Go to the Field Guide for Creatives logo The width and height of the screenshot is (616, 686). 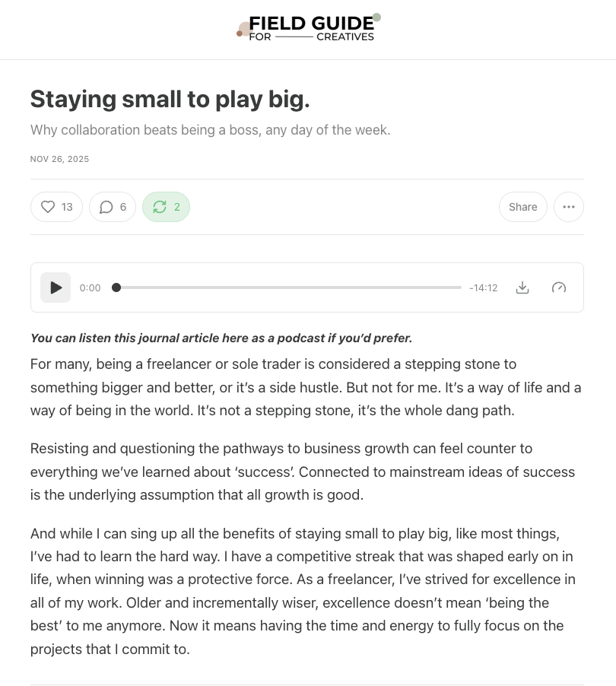click(308, 29)
